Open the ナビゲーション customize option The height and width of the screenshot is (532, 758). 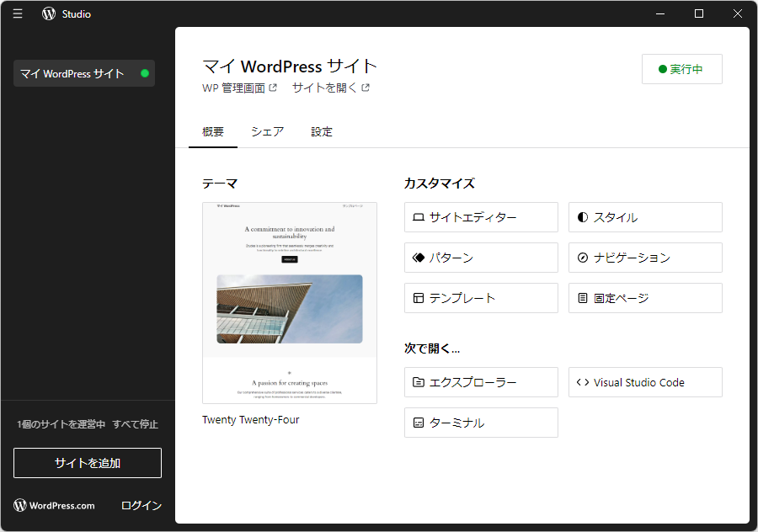pyautogui.click(x=644, y=258)
